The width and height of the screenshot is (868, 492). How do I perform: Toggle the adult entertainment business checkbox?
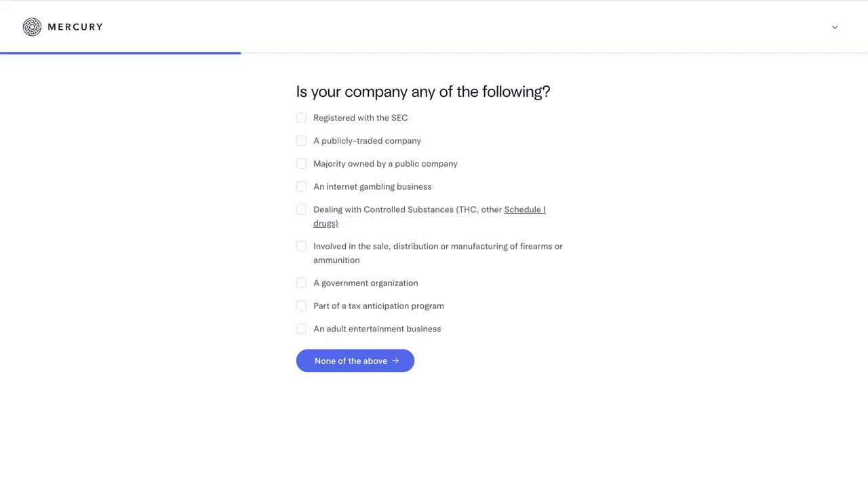301,329
